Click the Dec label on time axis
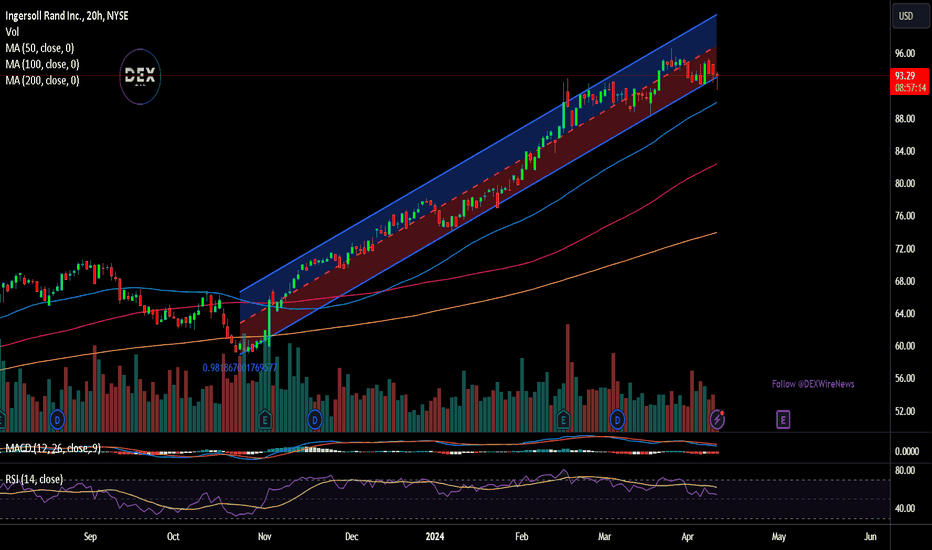932x550 pixels. point(352,536)
